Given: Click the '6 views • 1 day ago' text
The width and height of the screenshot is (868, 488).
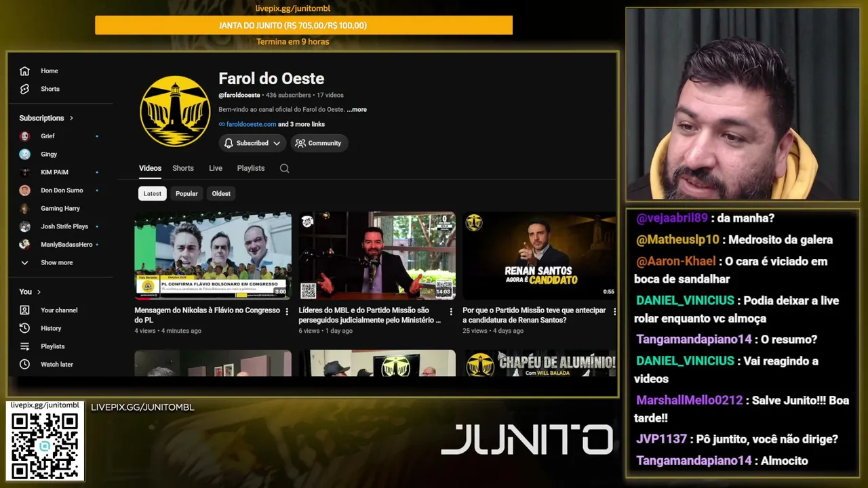Looking at the screenshot, I should click(x=325, y=331).
